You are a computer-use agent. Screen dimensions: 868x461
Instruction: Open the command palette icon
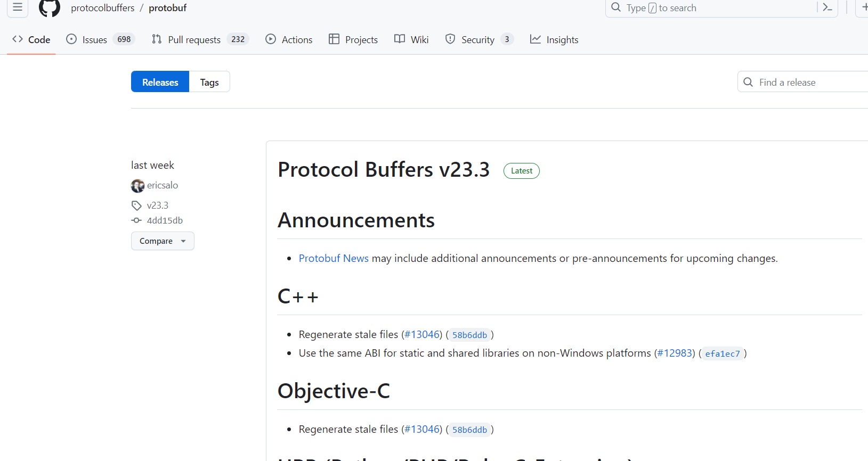828,7
